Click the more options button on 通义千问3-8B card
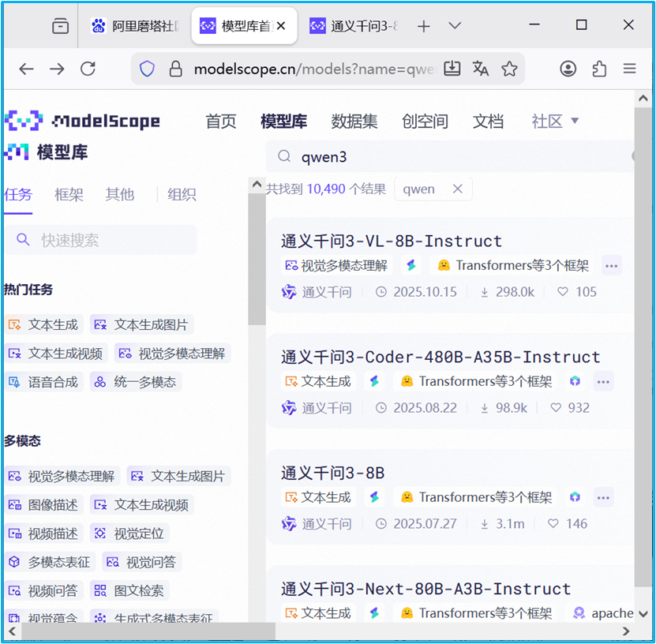 603,497
